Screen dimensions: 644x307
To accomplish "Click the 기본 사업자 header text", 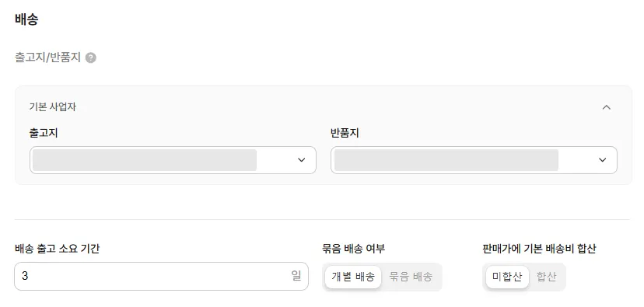I will tap(53, 107).
